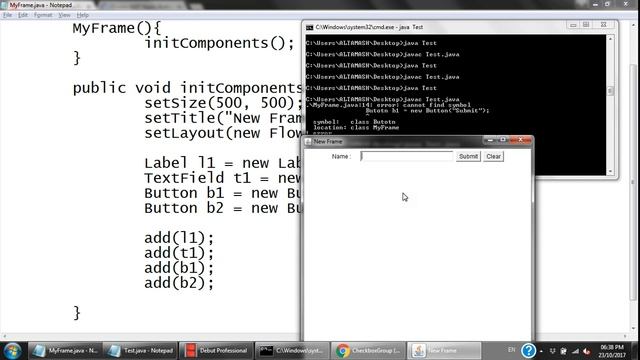The width and height of the screenshot is (640, 360).
Task: Show hidden tray icons arrow
Action: coord(541,351)
